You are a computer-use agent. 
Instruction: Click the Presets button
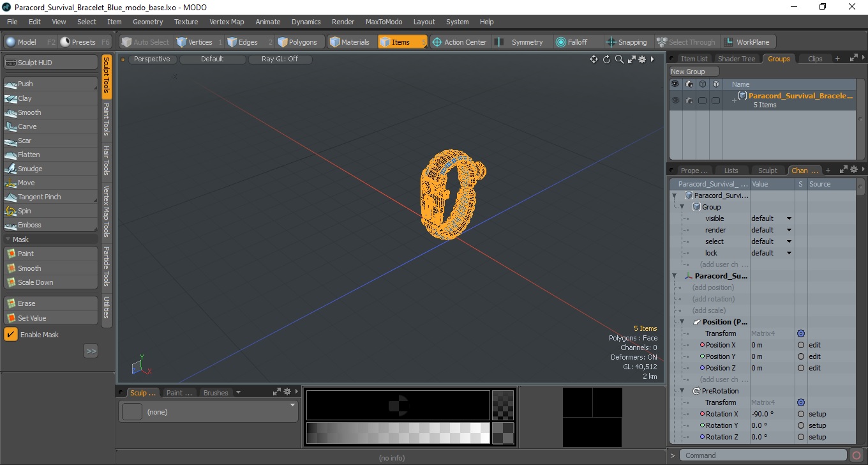pos(84,42)
